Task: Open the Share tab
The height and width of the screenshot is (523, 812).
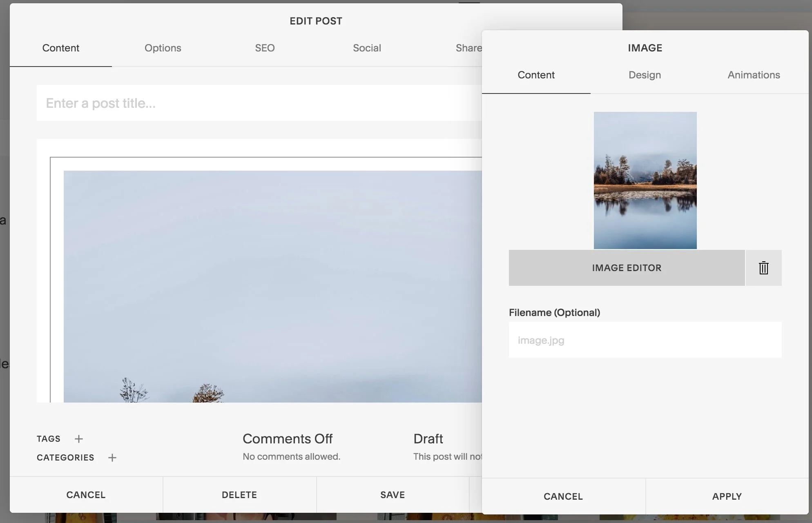Action: (468, 48)
